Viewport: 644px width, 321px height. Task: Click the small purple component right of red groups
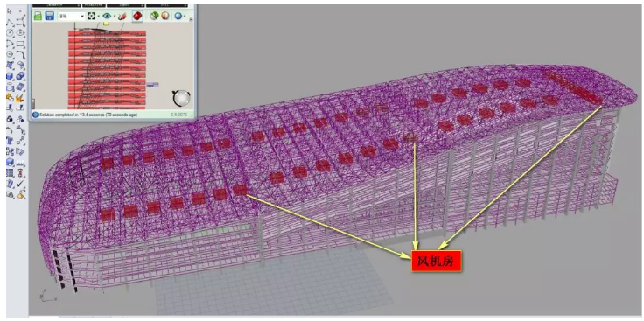click(x=152, y=85)
